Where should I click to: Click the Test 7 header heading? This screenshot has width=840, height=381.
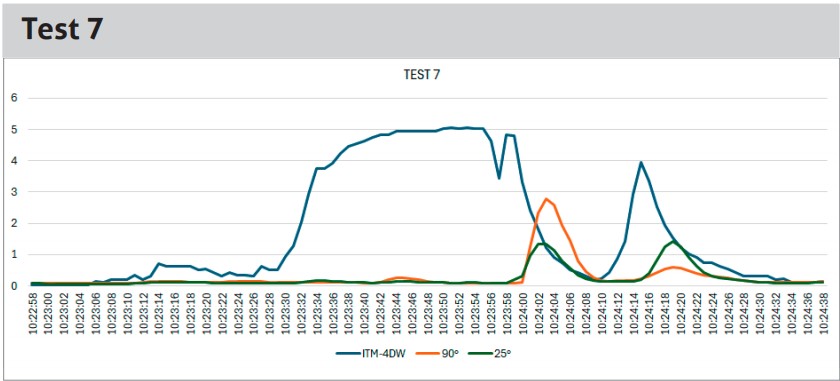click(x=62, y=30)
